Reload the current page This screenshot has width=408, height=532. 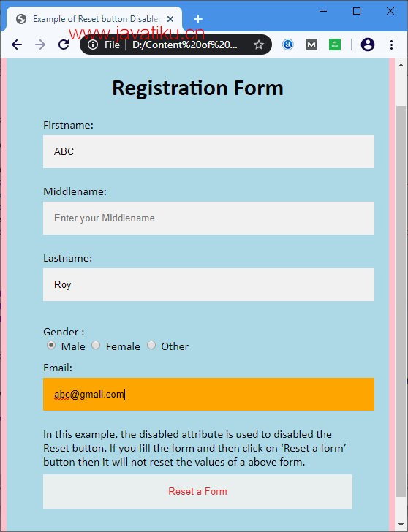tap(64, 45)
